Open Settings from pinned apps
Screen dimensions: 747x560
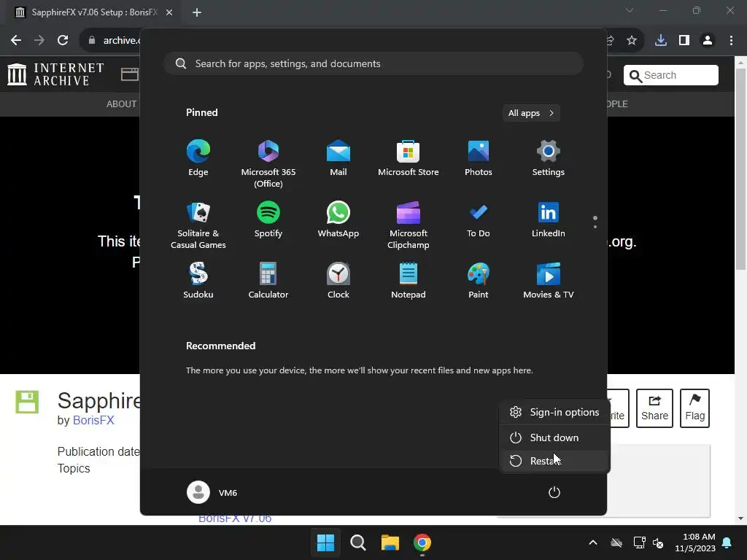click(x=549, y=158)
